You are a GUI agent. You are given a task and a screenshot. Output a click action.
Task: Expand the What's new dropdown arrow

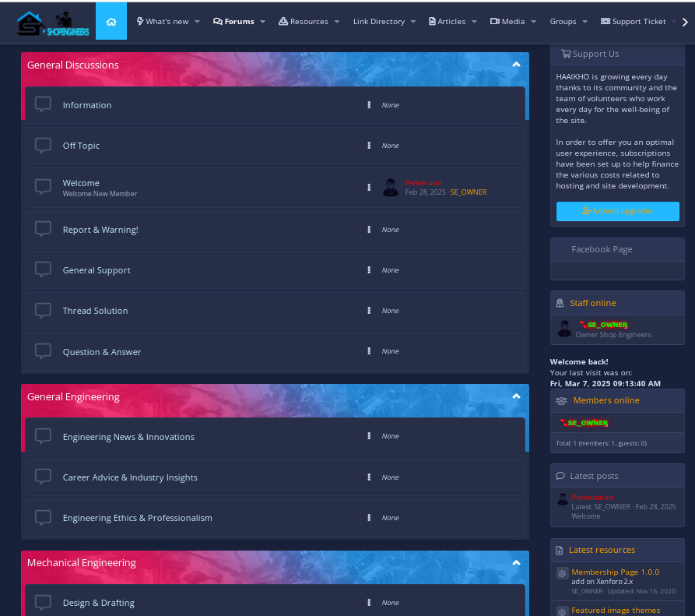(197, 22)
